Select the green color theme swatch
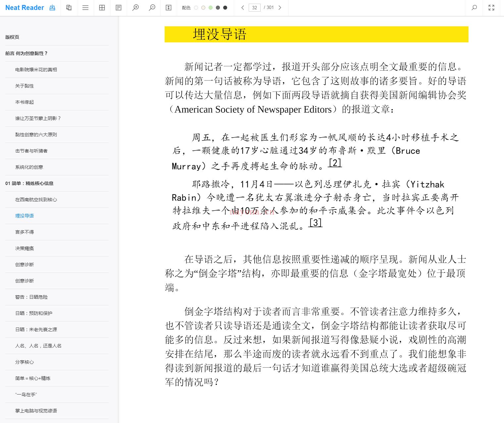 (211, 8)
